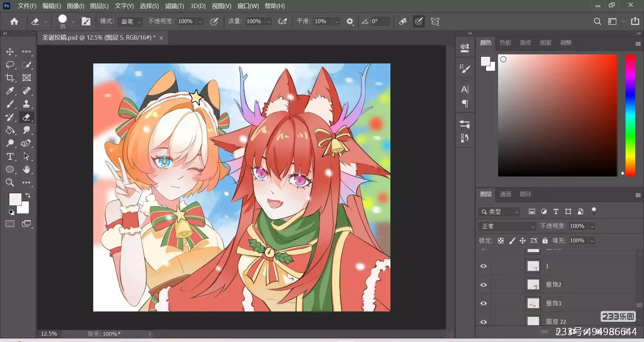This screenshot has height=342, width=644.
Task: Click the smoothing options gear button
Action: (350, 21)
